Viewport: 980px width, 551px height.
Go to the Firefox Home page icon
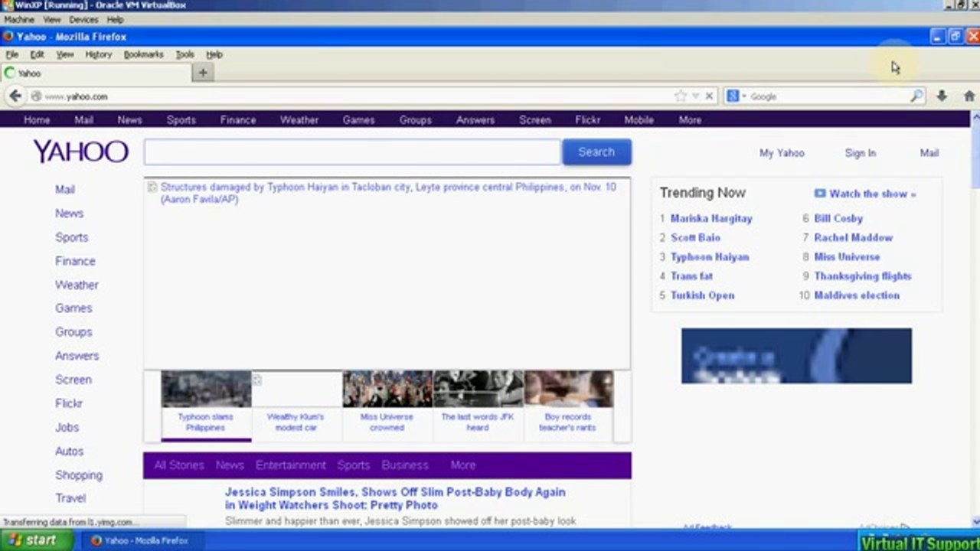969,96
